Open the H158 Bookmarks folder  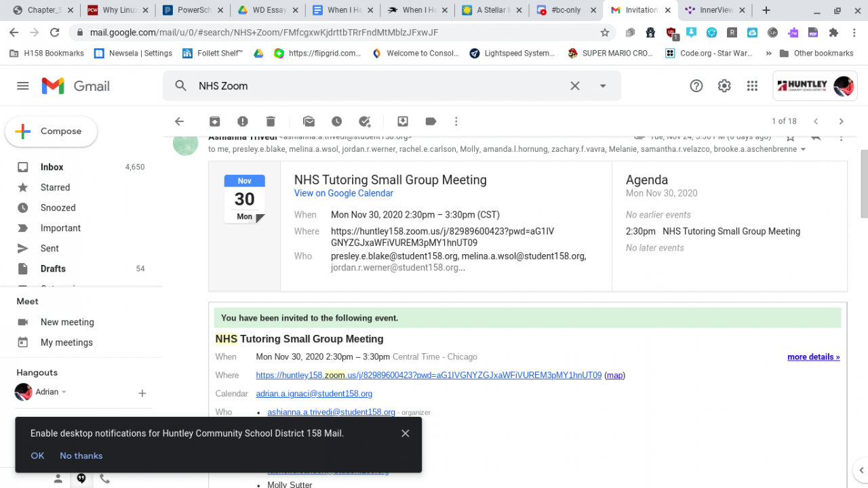pos(47,54)
